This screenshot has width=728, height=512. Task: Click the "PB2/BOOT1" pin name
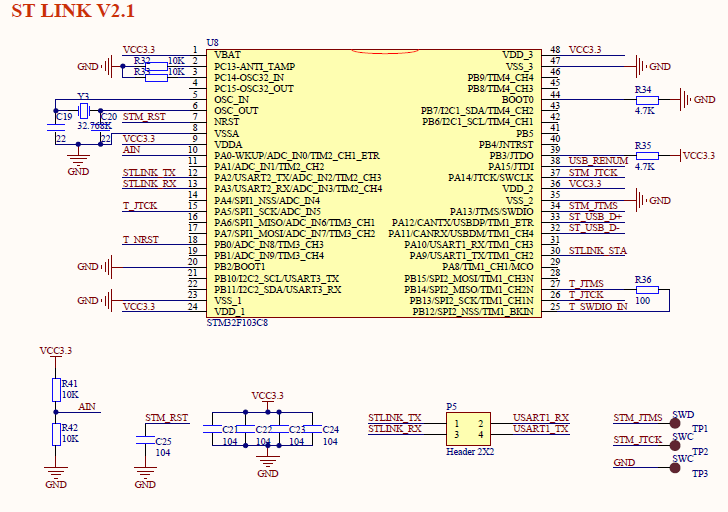[240, 267]
